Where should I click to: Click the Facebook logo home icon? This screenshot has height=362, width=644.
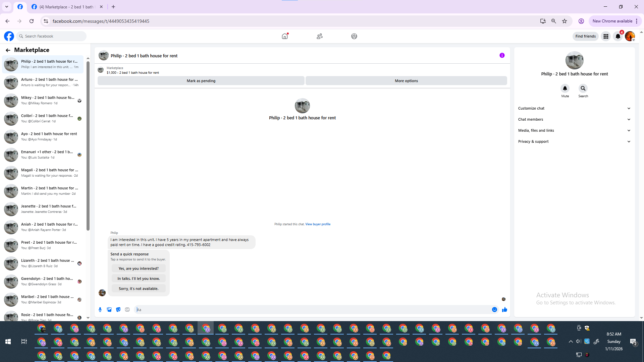9,36
